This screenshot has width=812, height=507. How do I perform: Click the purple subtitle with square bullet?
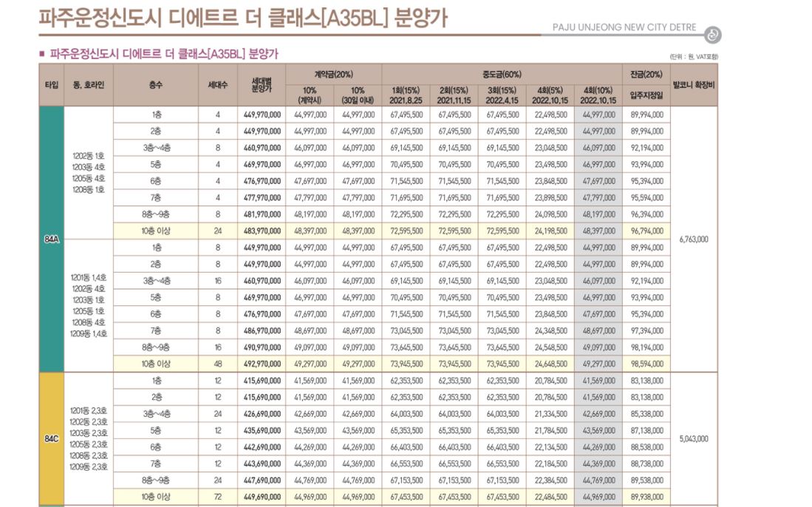(x=158, y=54)
